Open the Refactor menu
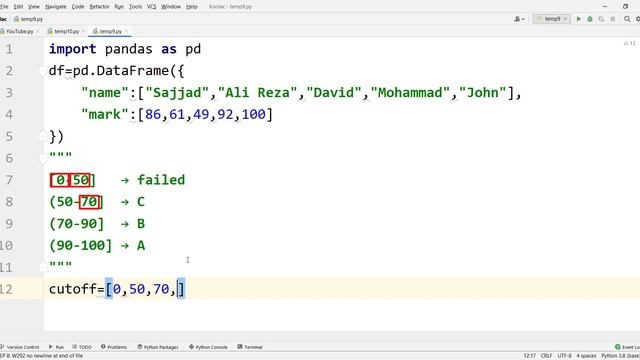This screenshot has width=640, height=360. coord(100,7)
